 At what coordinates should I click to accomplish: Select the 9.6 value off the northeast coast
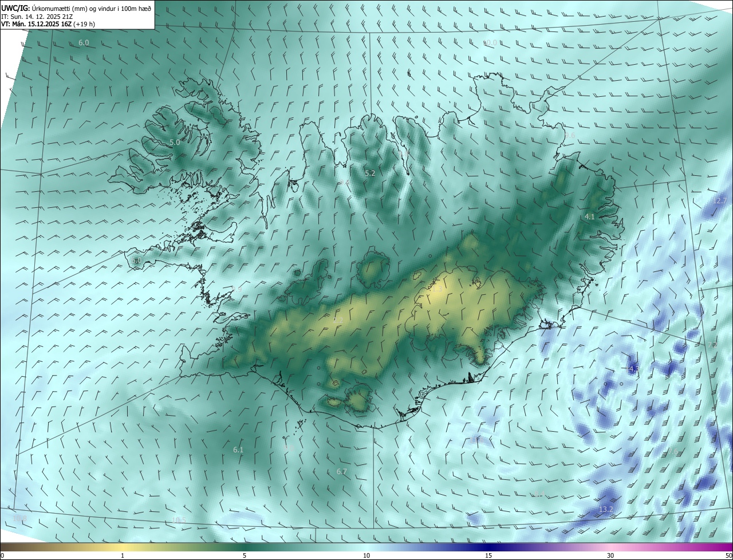(x=570, y=135)
